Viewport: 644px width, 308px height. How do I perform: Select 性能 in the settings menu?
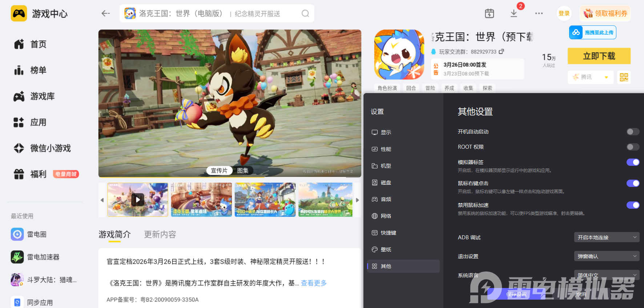click(403, 149)
